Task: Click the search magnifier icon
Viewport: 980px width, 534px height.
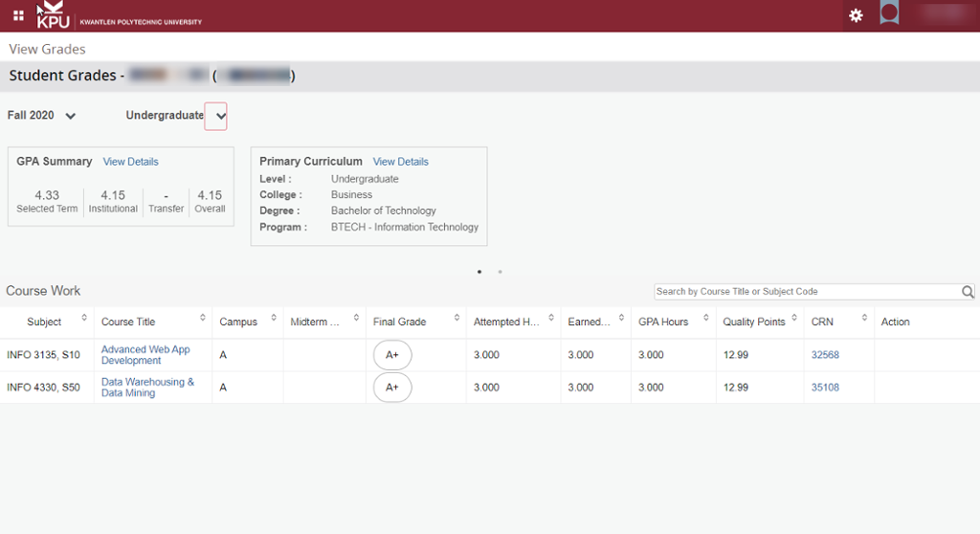Action: (x=968, y=292)
